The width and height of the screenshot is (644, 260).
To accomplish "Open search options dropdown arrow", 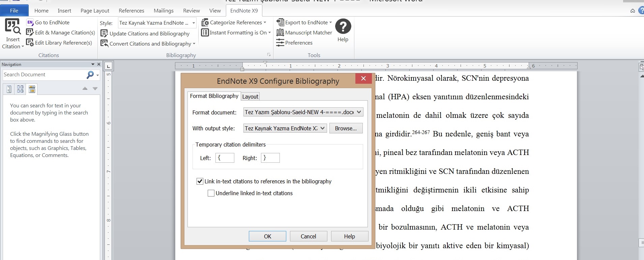I will 97,75.
